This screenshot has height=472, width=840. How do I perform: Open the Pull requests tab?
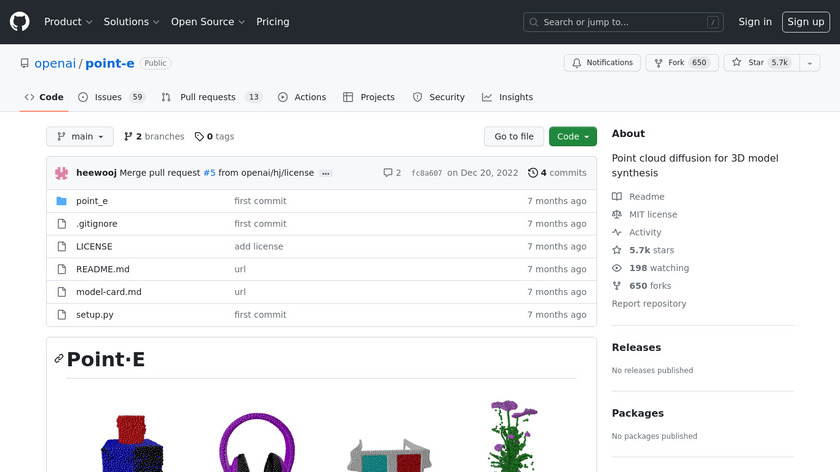[x=211, y=97]
